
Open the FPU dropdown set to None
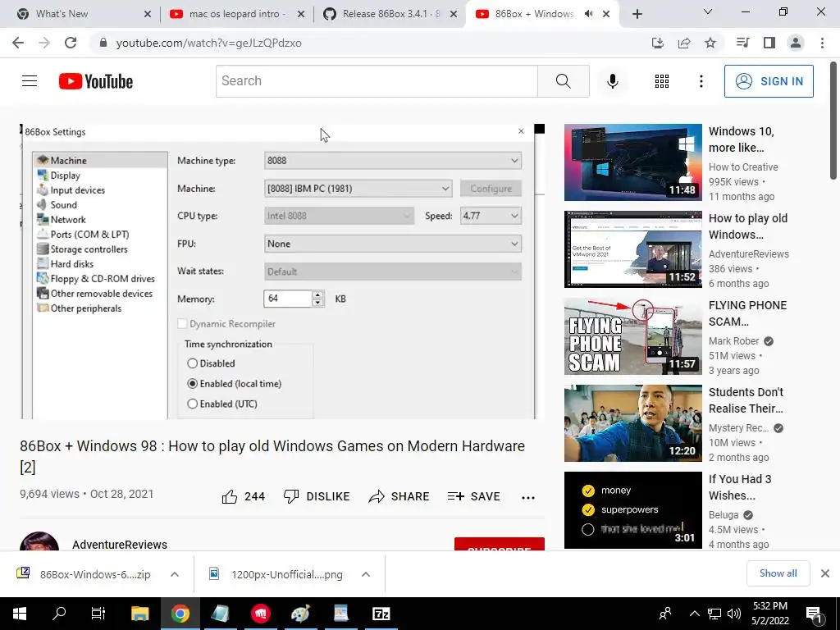tap(393, 244)
